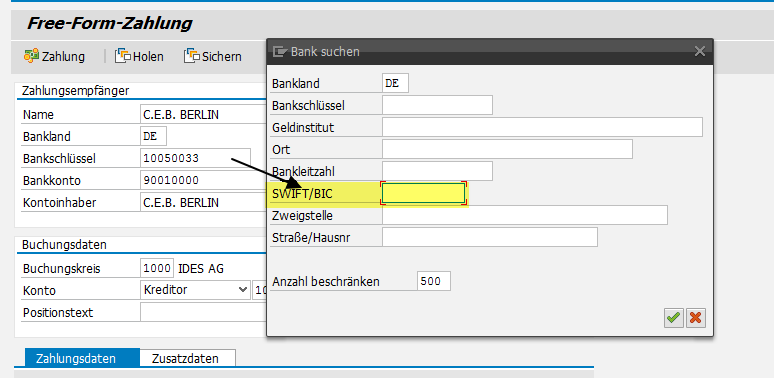The height and width of the screenshot is (378, 774).
Task: Click the Bankkonto field showing 90010000
Action: tap(203, 180)
